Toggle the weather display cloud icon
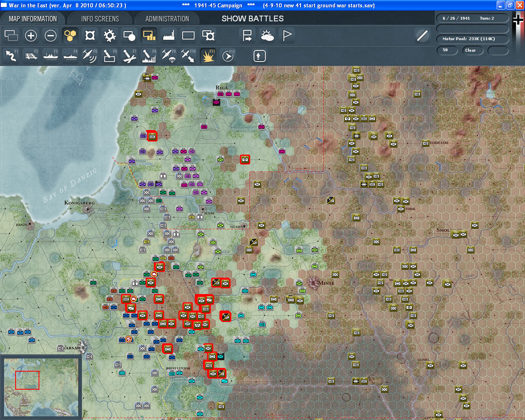 tap(267, 36)
